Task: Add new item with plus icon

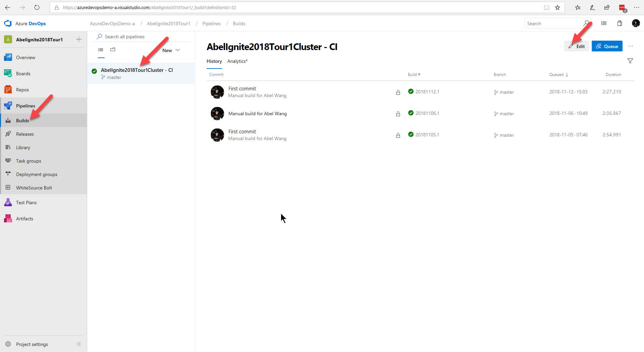Action: point(79,39)
